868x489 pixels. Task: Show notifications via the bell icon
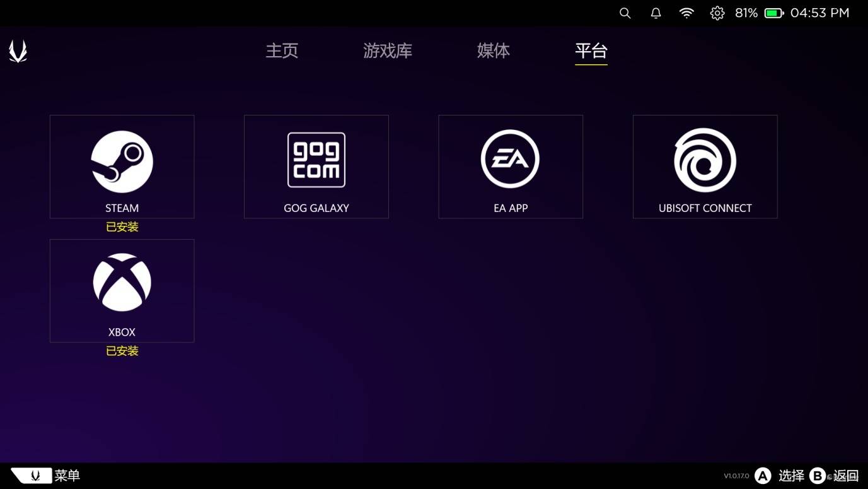coord(656,13)
